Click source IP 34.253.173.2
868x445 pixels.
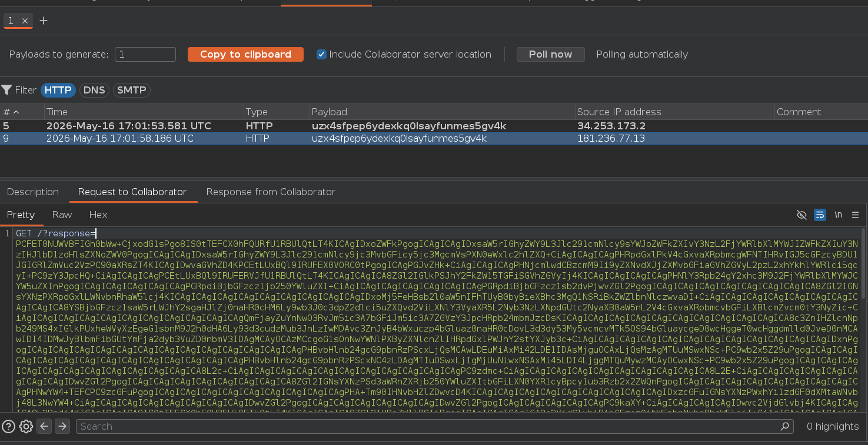pyautogui.click(x=611, y=126)
